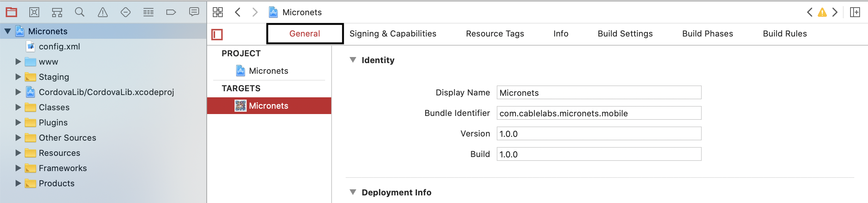Viewport: 868px width, 203px height.
Task: Select the Resources folder row
Action: [x=103, y=153]
